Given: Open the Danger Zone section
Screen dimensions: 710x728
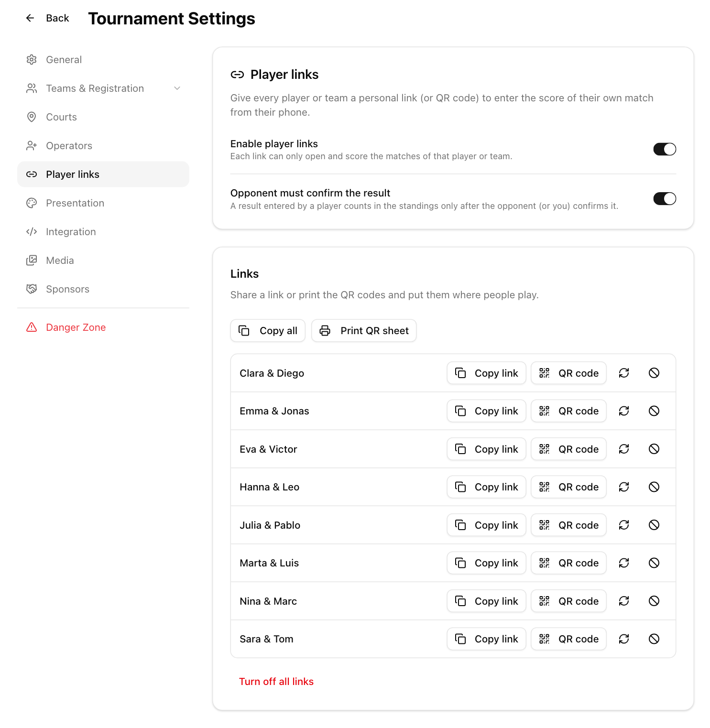Looking at the screenshot, I should point(103,327).
